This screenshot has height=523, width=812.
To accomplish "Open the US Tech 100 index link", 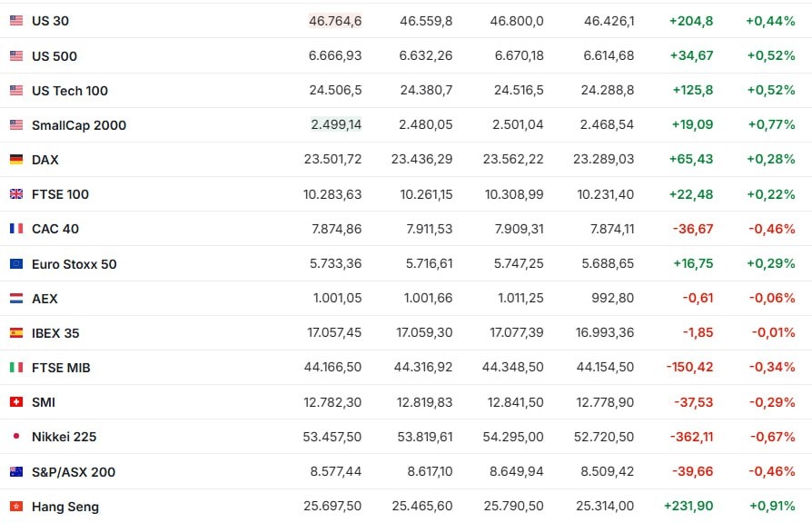I will pyautogui.click(x=69, y=91).
